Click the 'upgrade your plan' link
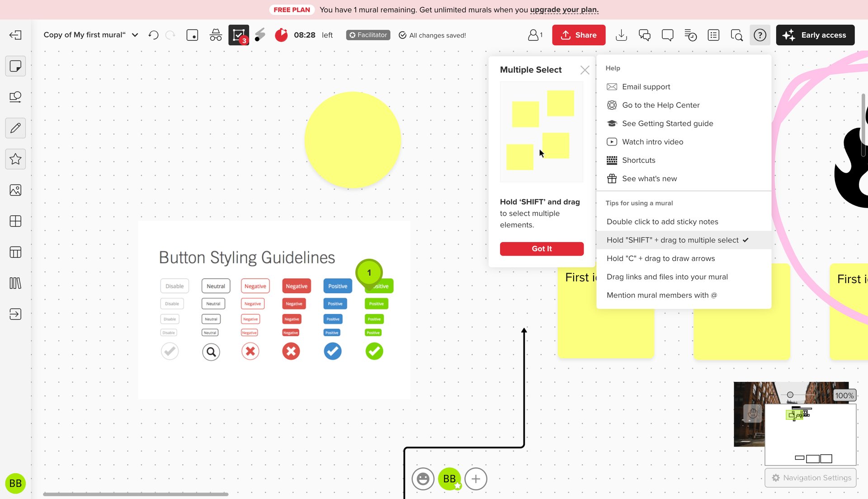 coord(564,10)
